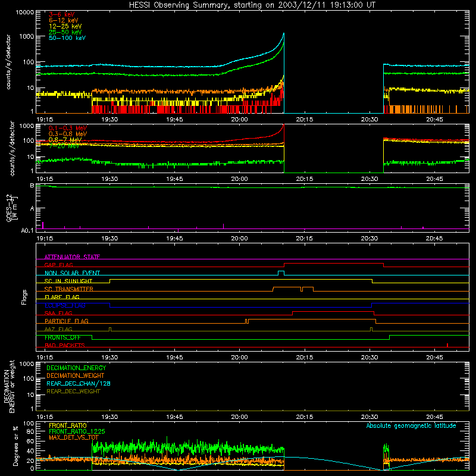The height and width of the screenshot is (476, 476).
Task: Click the SC_IN_SUNLIGHT flag label
Action: [x=68, y=281]
